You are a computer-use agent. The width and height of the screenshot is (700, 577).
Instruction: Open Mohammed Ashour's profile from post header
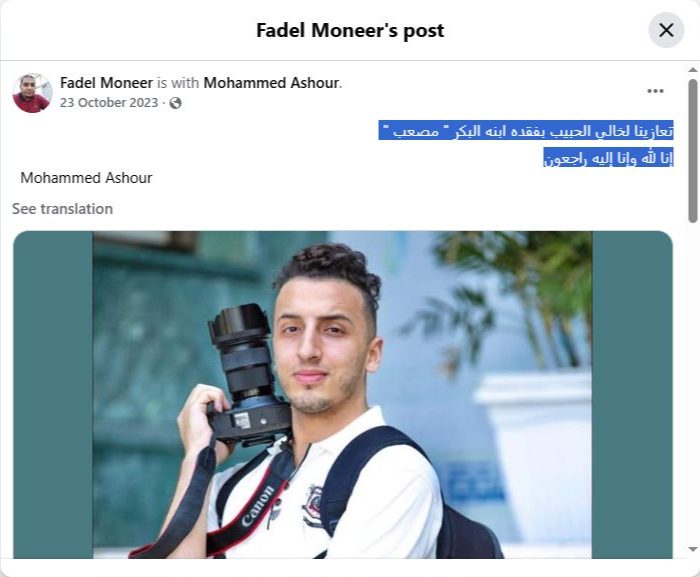coord(271,83)
